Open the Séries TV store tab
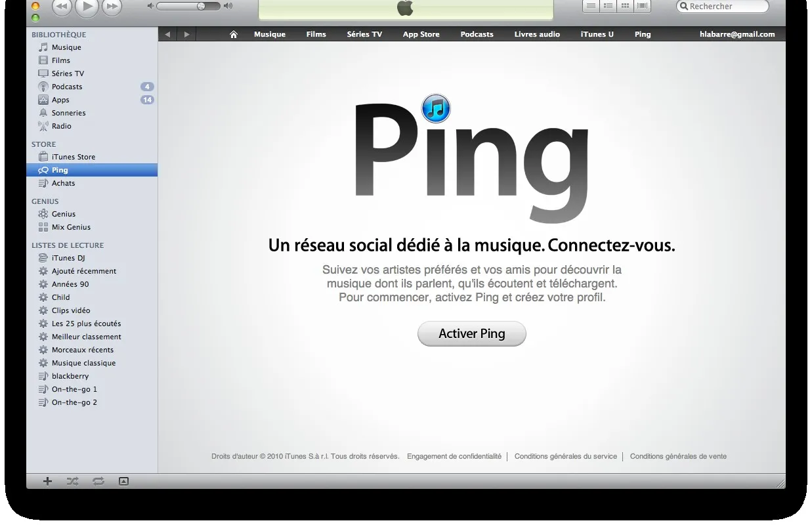 click(364, 34)
